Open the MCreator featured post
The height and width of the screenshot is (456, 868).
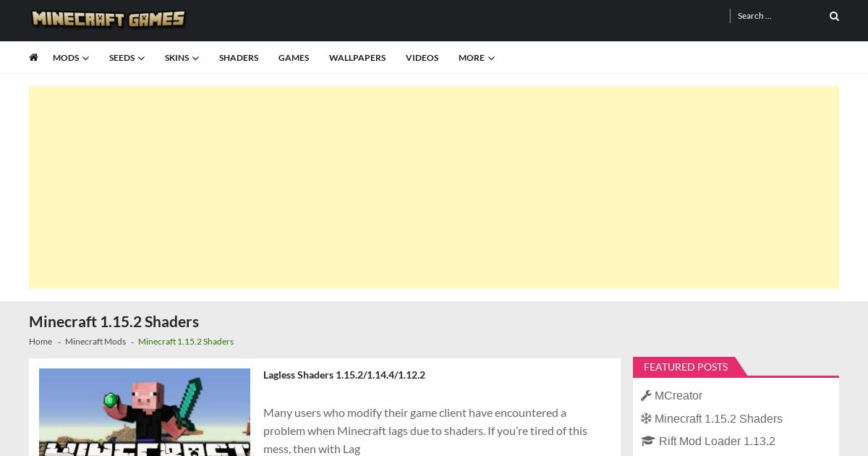(678, 395)
